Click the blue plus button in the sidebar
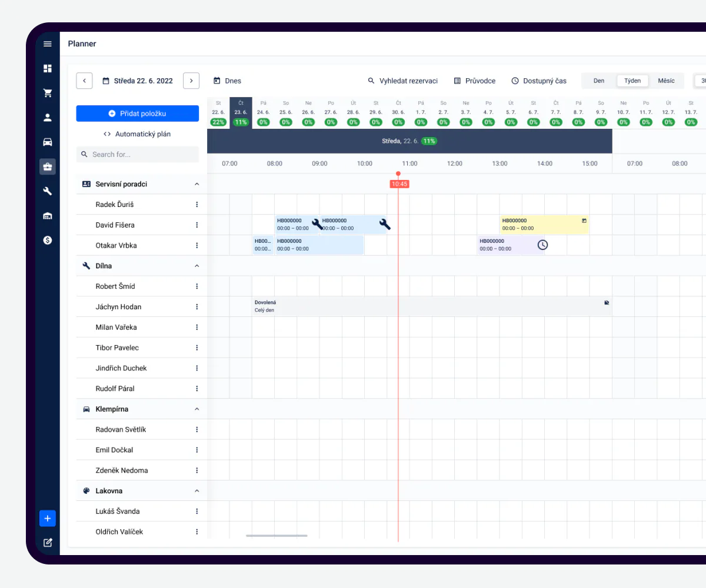 click(x=48, y=519)
